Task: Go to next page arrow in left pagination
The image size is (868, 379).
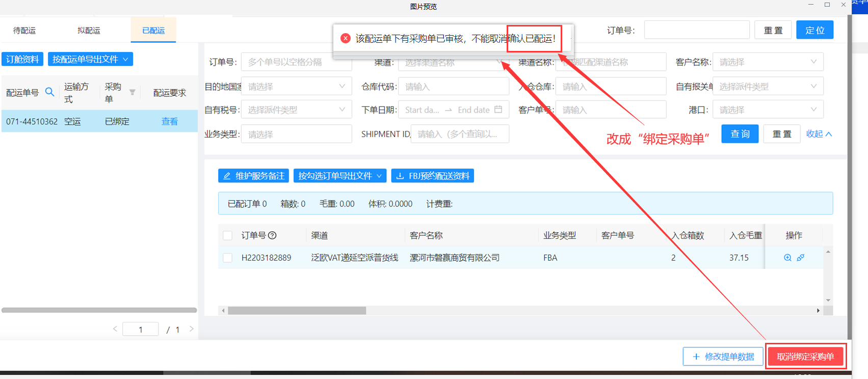Action: (191, 329)
